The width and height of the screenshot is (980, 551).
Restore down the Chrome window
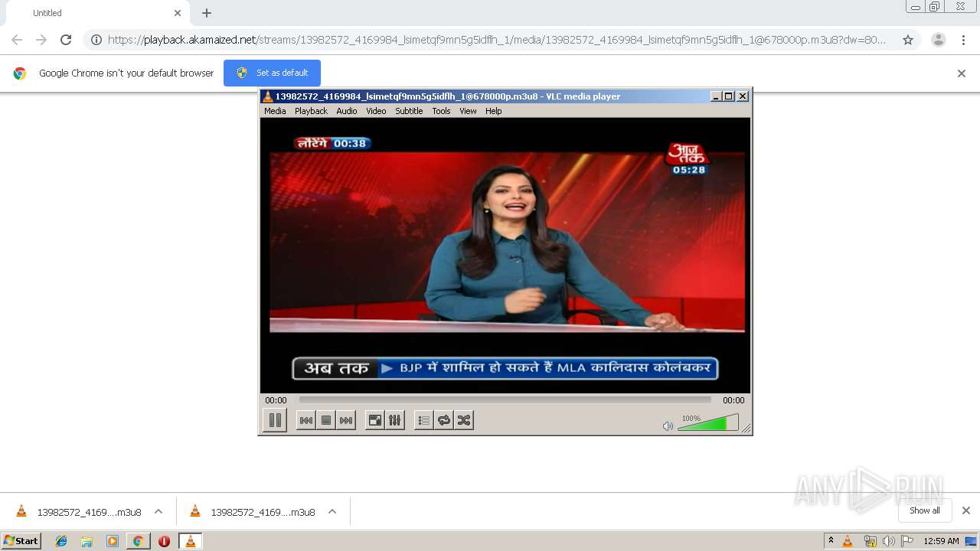(x=935, y=6)
